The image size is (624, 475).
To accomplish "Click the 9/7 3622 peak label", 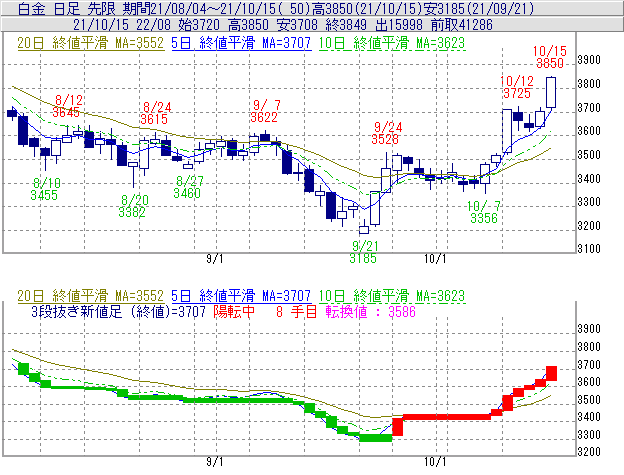I will (x=265, y=111).
